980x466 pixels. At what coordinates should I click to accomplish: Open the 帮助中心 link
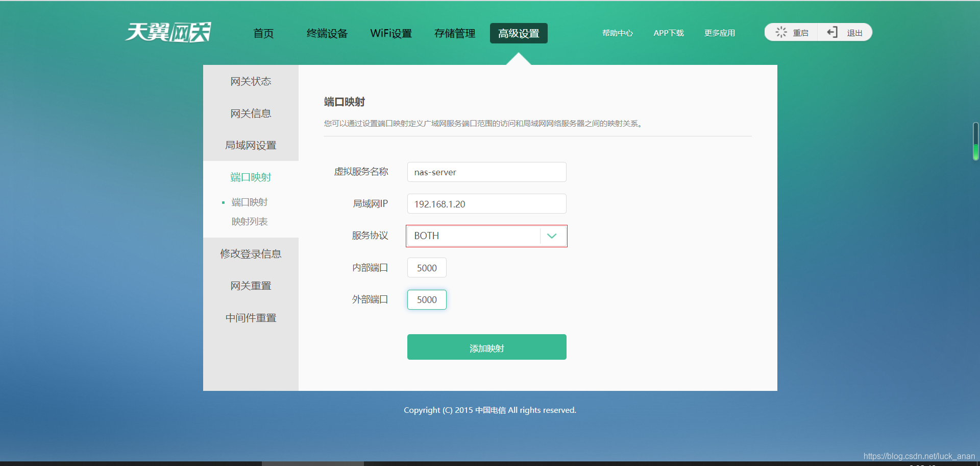pos(617,33)
